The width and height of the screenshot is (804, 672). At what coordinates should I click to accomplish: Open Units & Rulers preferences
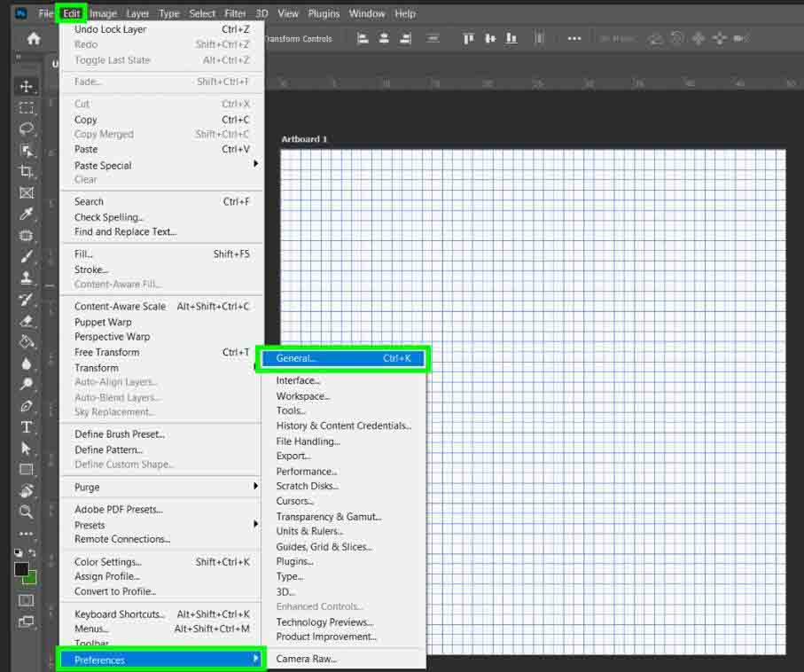pyautogui.click(x=343, y=531)
